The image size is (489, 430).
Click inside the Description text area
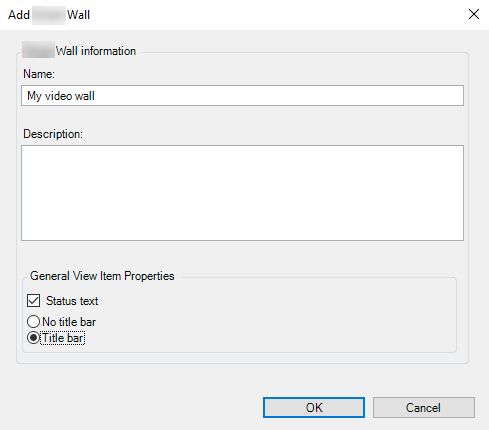coord(242,193)
